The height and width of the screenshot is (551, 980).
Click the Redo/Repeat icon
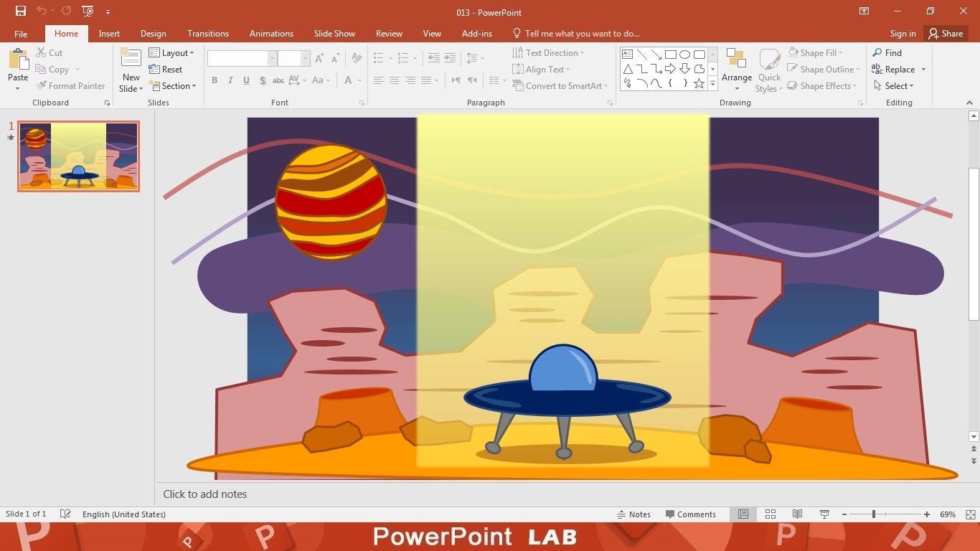(66, 11)
